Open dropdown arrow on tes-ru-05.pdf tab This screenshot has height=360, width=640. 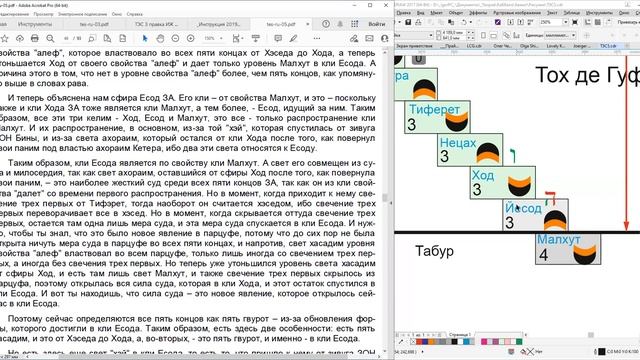pyautogui.click(x=308, y=24)
